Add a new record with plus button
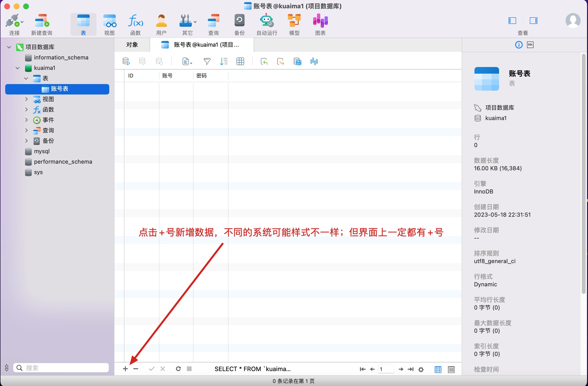 125,369
